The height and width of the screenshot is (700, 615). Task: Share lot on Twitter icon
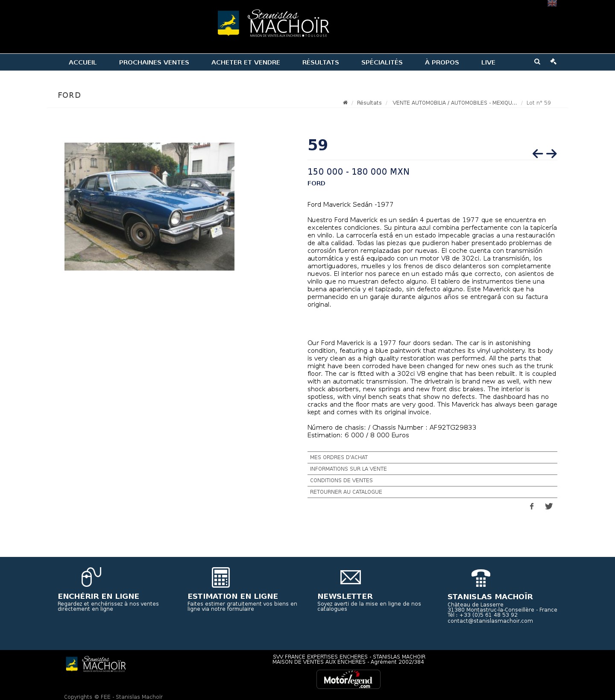click(549, 506)
